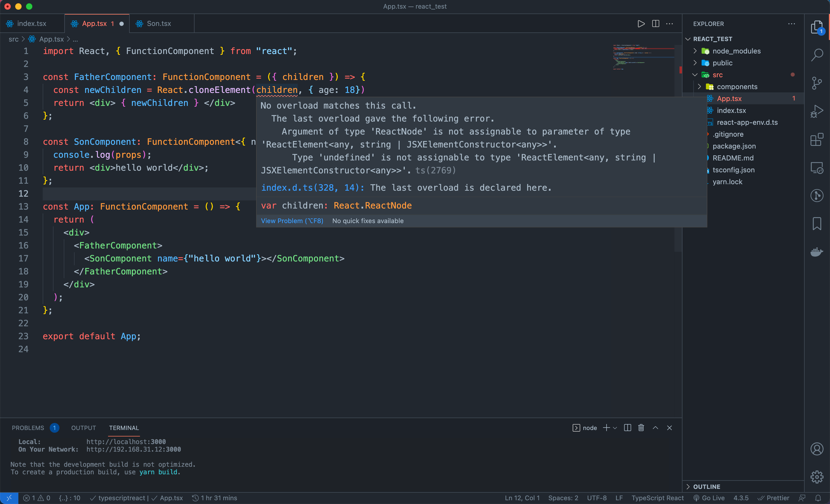Open the Search view in activity bar
The image size is (830, 504).
click(x=817, y=55)
